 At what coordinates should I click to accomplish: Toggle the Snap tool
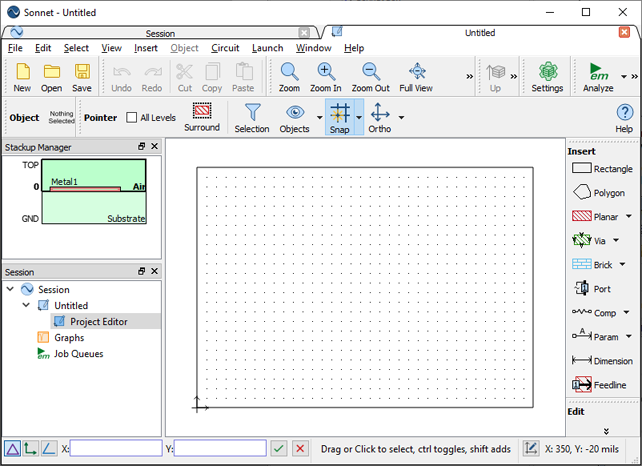(x=339, y=118)
